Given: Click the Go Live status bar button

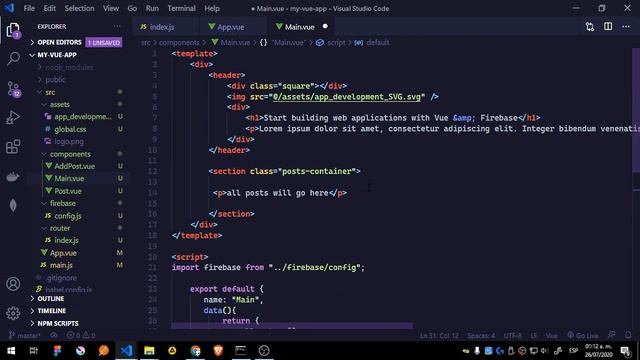Looking at the screenshot, I should pyautogui.click(x=583, y=336).
